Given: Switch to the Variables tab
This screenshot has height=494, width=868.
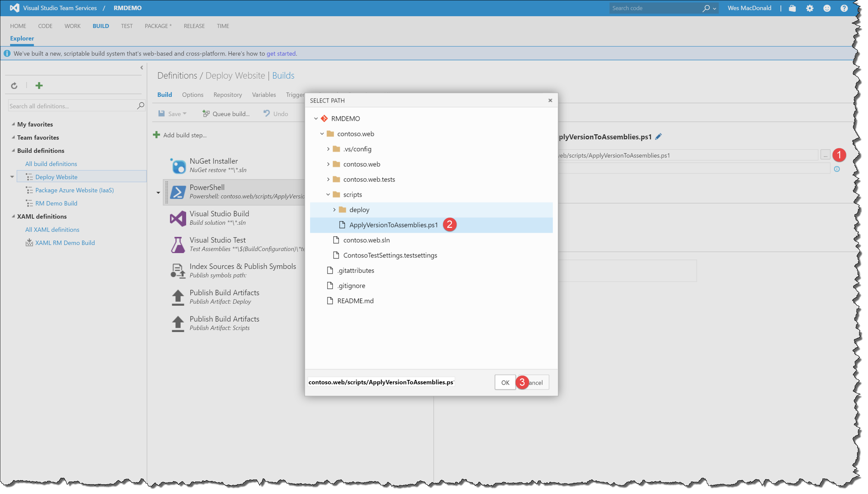Looking at the screenshot, I should pos(264,95).
